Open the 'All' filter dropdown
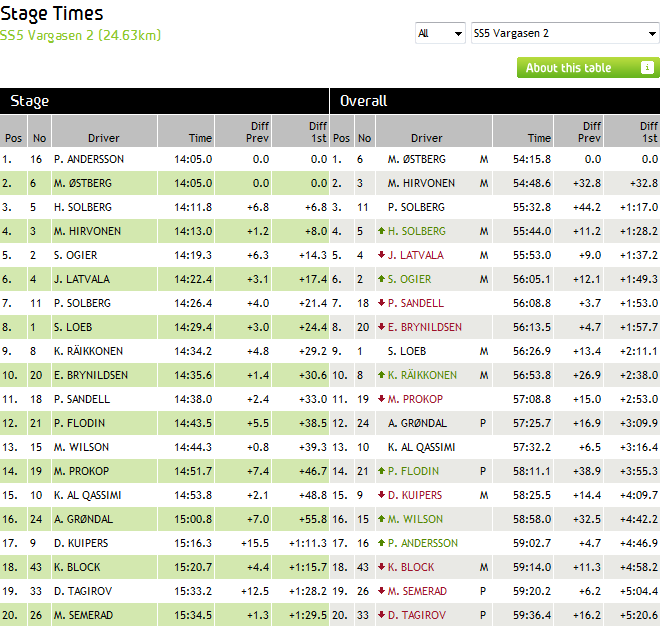This screenshot has height=626, width=661. 440,33
